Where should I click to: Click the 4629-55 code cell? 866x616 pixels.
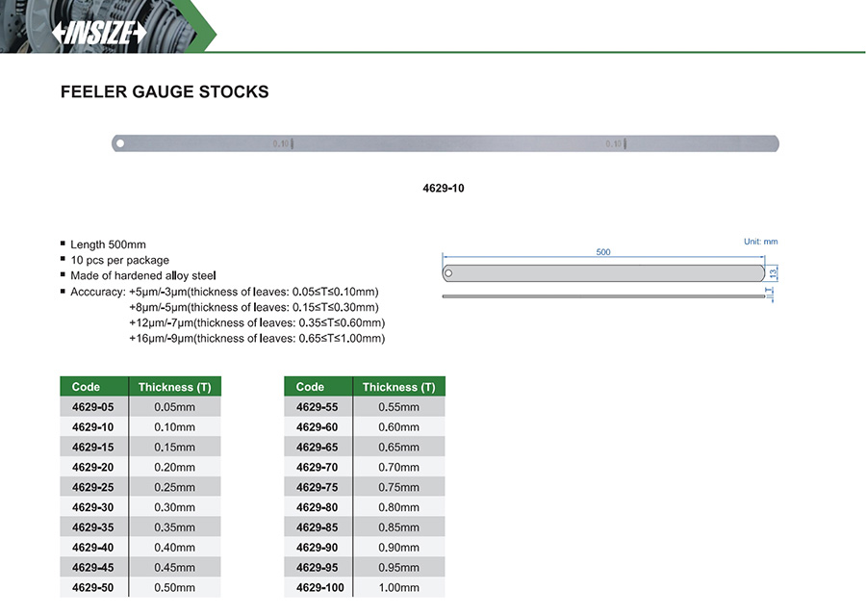point(317,407)
